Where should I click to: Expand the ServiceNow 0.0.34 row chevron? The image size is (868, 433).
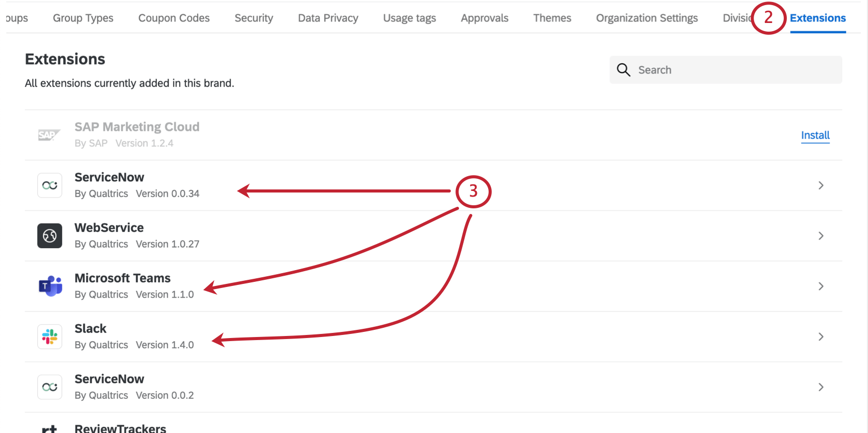[x=821, y=185]
